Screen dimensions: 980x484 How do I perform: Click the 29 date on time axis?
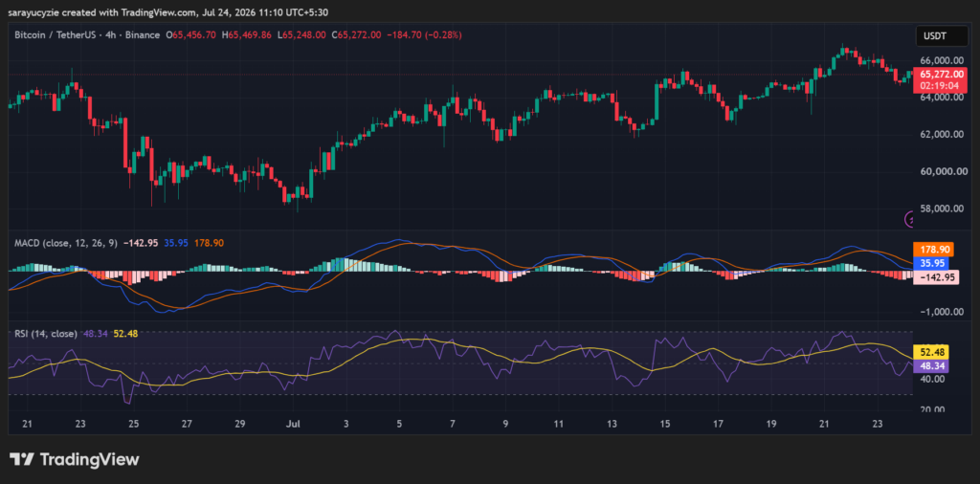pyautogui.click(x=240, y=424)
